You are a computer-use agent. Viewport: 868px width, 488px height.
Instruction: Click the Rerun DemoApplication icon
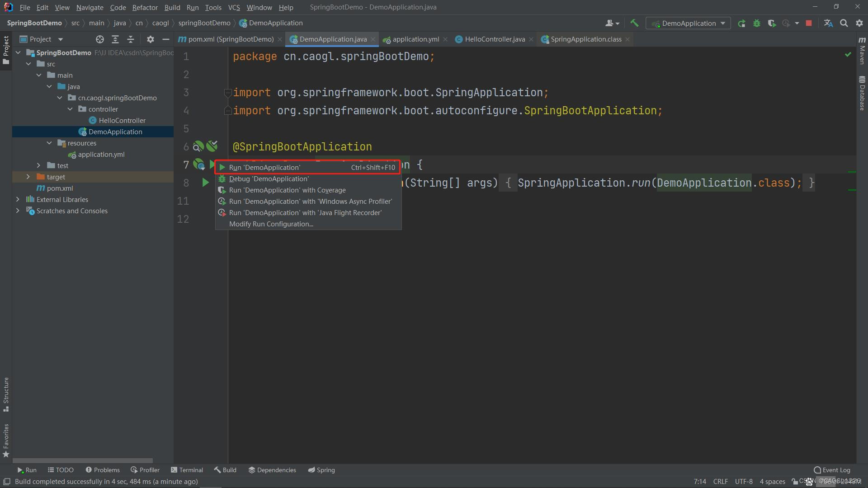click(741, 23)
